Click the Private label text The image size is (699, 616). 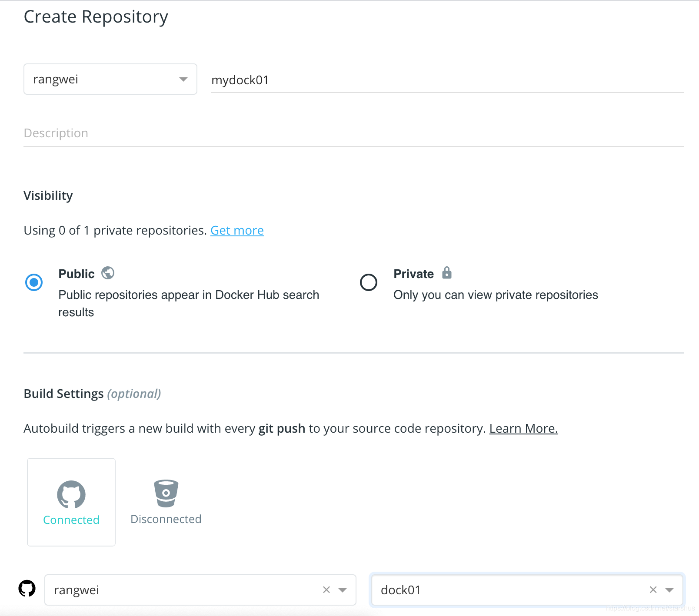[x=413, y=274]
